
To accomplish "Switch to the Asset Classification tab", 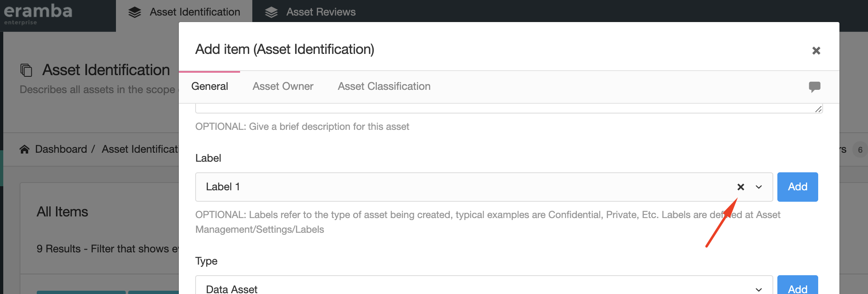I will (x=384, y=86).
